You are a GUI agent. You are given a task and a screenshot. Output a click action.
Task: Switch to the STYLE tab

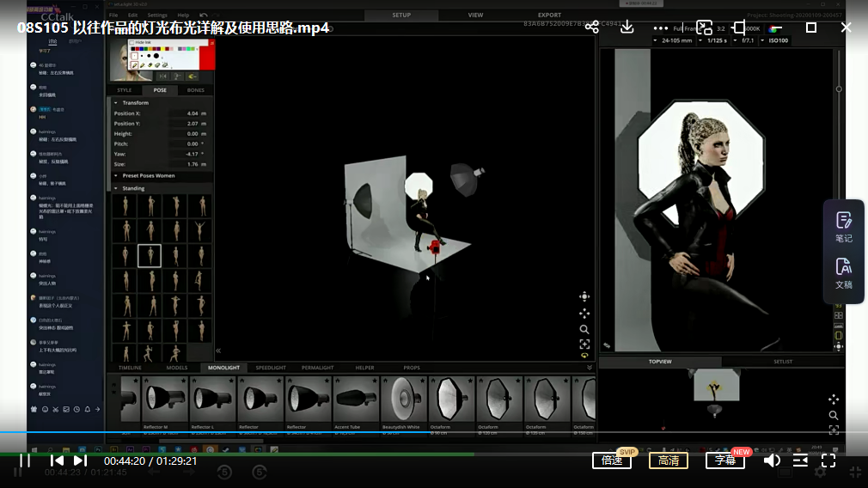coord(125,90)
